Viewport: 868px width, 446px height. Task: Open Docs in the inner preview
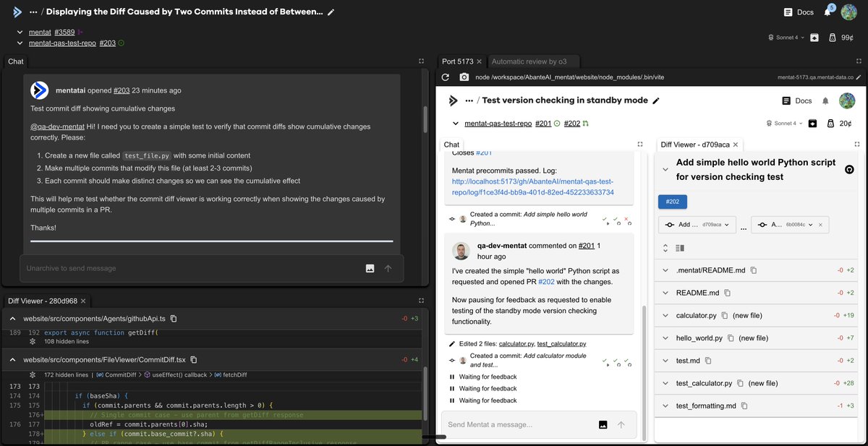tap(796, 101)
